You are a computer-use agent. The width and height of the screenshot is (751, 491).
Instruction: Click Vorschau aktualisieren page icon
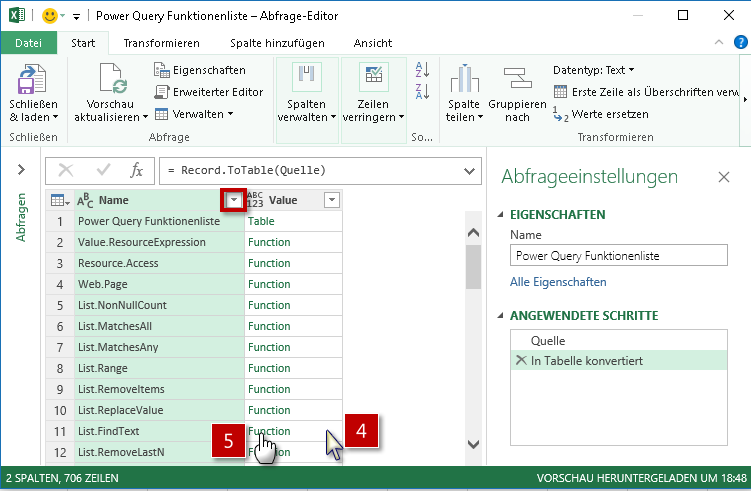click(x=113, y=78)
